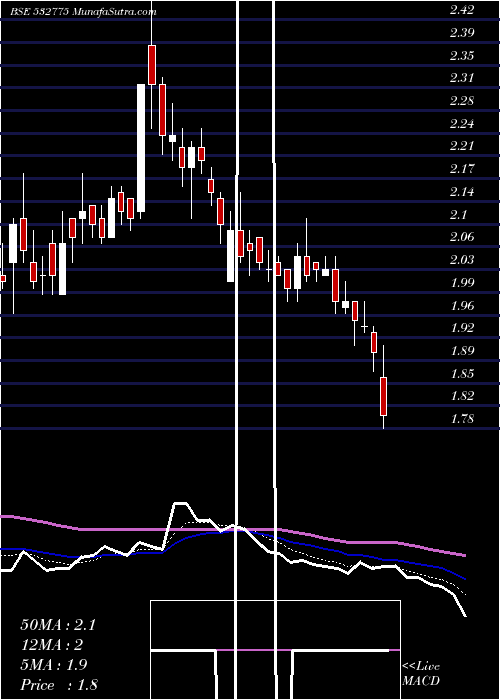The width and height of the screenshot is (500, 700).
Task: Click the 2.21 price axis label
Action: coord(462,146)
